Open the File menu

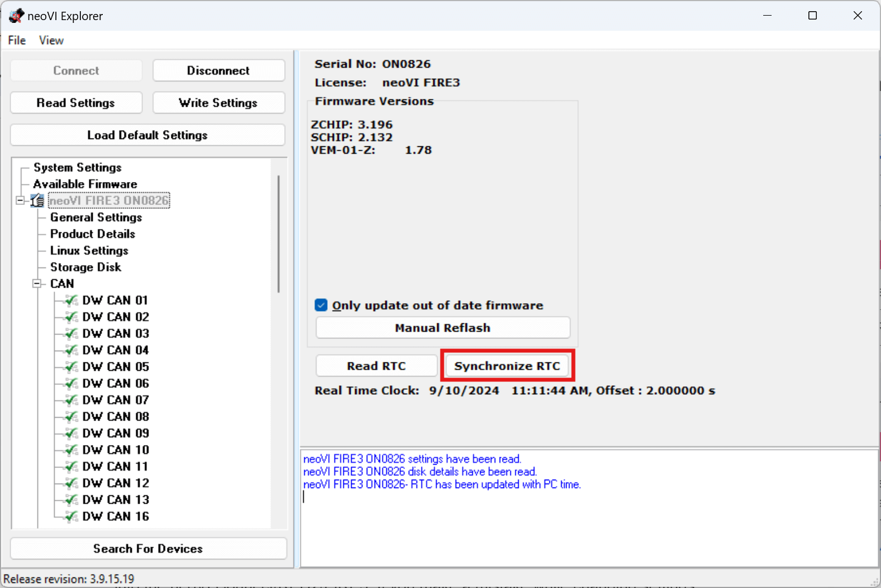click(x=17, y=40)
